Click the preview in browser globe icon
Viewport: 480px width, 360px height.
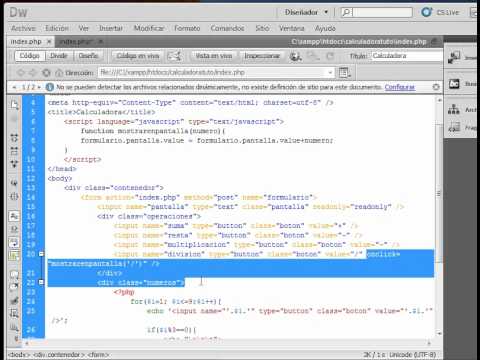point(295,56)
